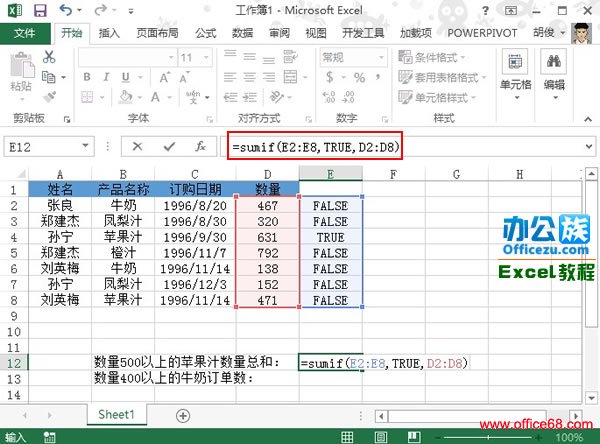Screen dimensions: 600x444
Task: Click the vertical scrollbar down arrow
Action: 591,398
